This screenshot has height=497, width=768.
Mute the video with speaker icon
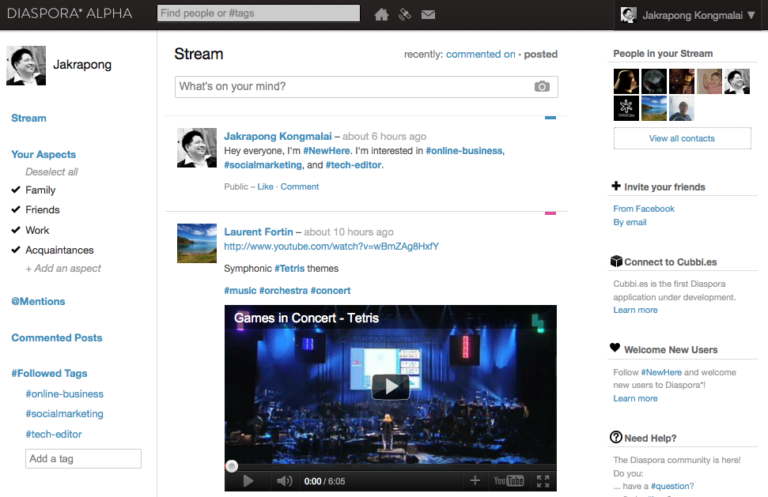[284, 481]
